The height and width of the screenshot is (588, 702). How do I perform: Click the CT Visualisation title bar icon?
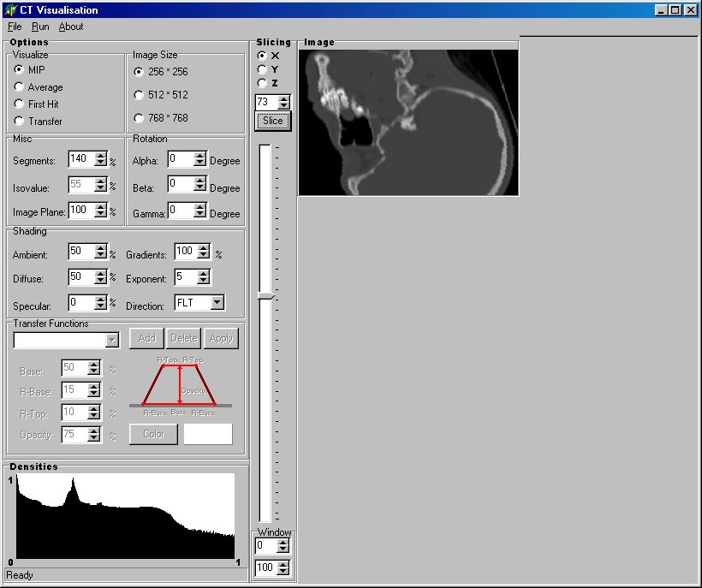[9, 10]
